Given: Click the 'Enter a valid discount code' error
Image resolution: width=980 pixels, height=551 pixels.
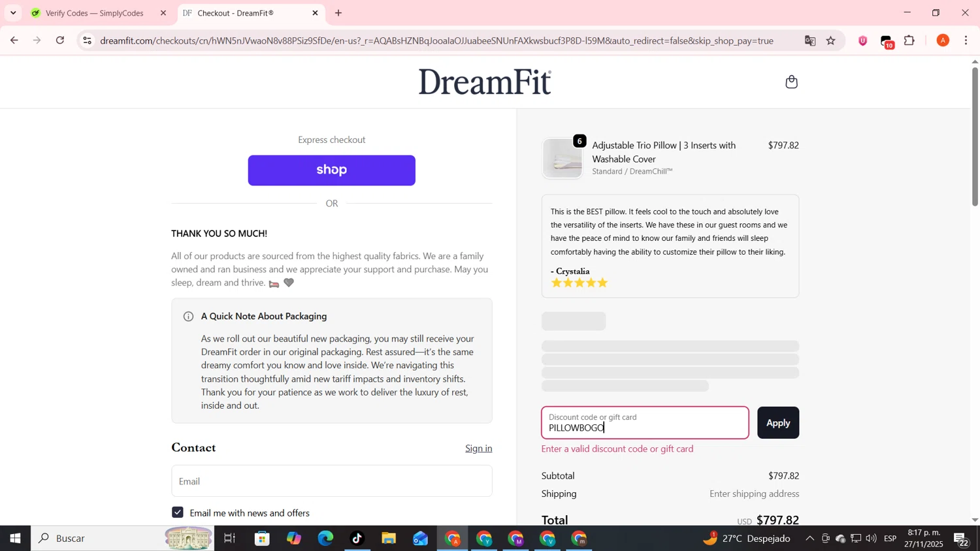Looking at the screenshot, I should (617, 449).
